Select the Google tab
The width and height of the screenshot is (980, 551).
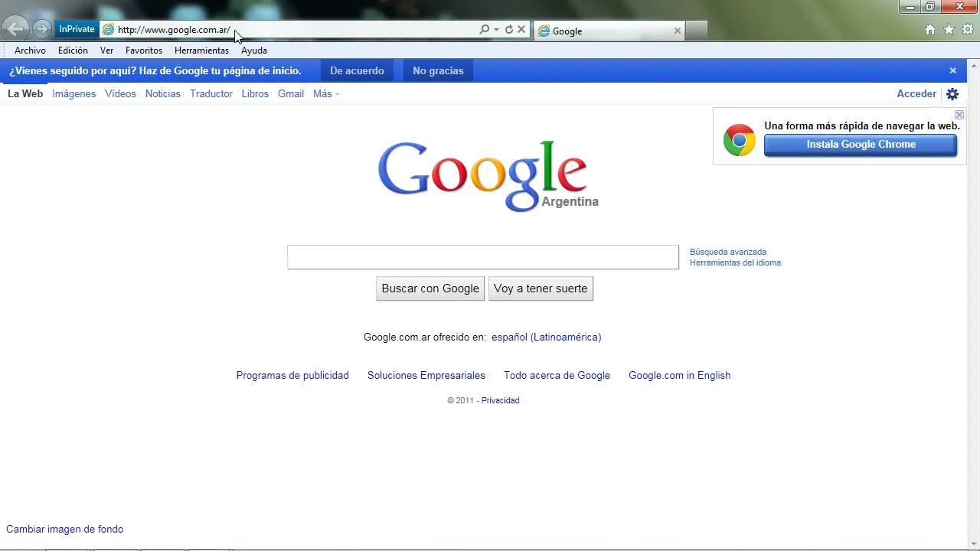pyautogui.click(x=609, y=31)
